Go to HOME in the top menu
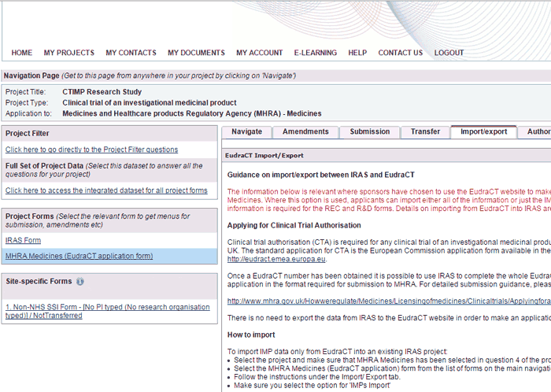The width and height of the screenshot is (551, 392). coord(22,53)
